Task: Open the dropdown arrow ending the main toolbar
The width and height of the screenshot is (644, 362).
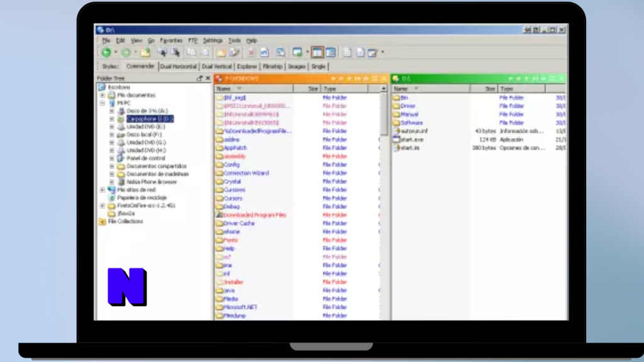Action: click(383, 53)
